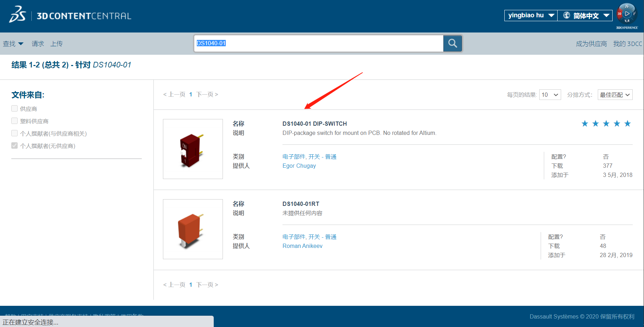Click bottom 上一页 previous page link
The height and width of the screenshot is (327, 644).
(174, 285)
